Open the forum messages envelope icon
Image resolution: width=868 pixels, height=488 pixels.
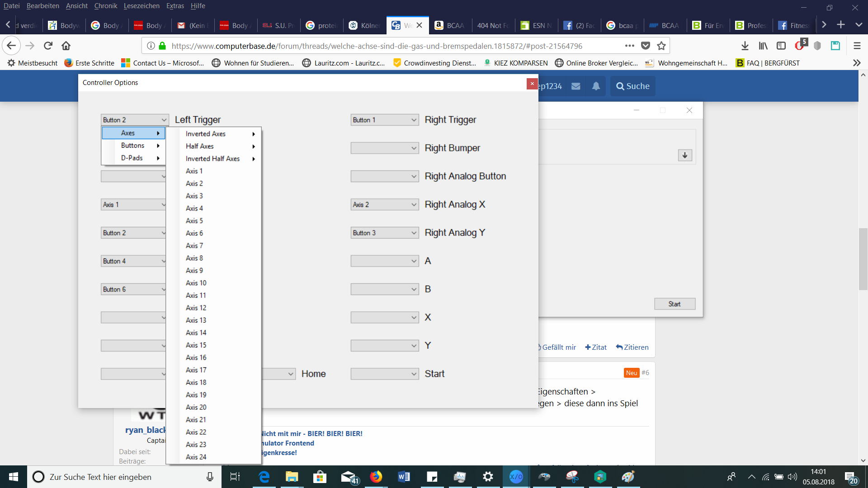(576, 86)
